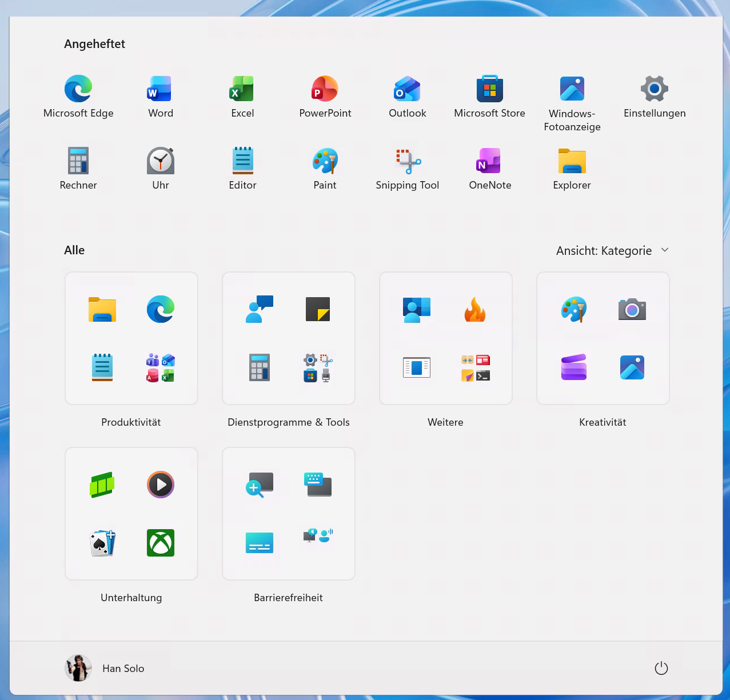The image size is (730, 700).
Task: Open Paint icon in Kreativität folder
Action: [574, 310]
